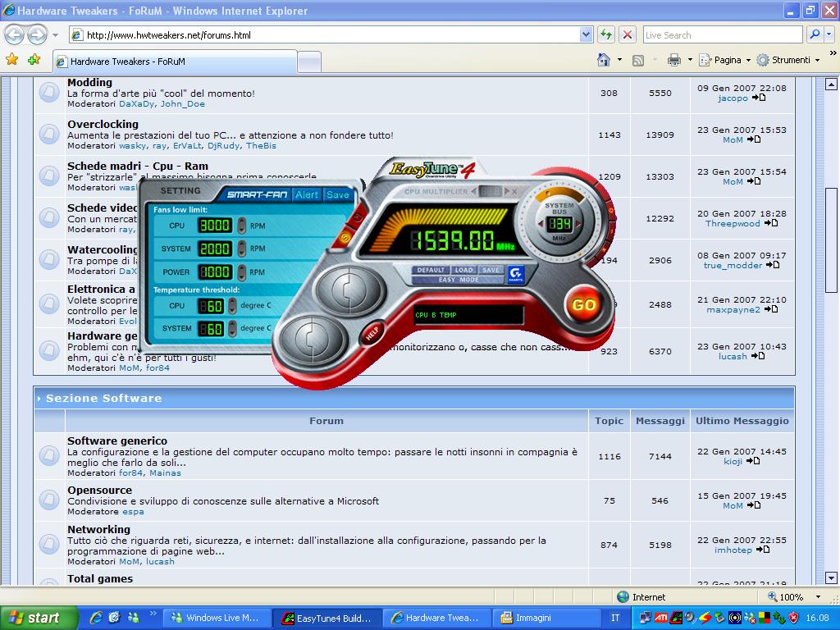The height and width of the screenshot is (630, 840).
Task: Switch to the Alert tab in EasyTune
Action: [x=307, y=194]
